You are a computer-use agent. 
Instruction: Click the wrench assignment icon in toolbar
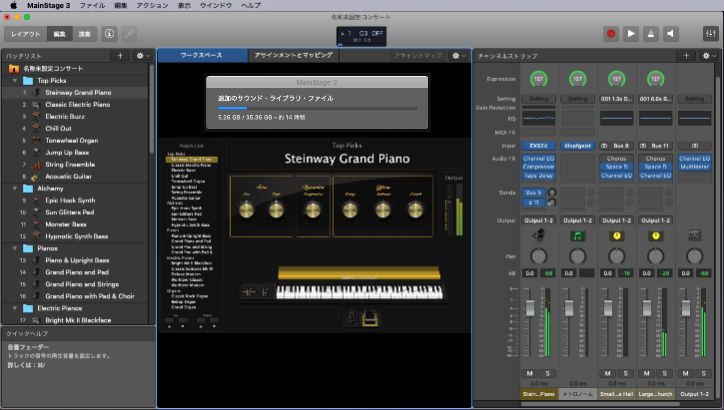(130, 34)
